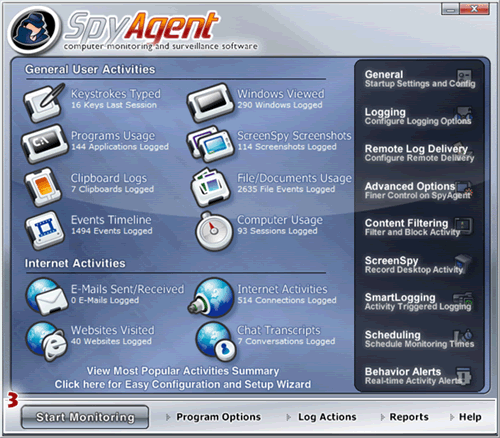The width and height of the screenshot is (500, 438).
Task: Click the Windows Viewed icon
Action: click(x=209, y=103)
